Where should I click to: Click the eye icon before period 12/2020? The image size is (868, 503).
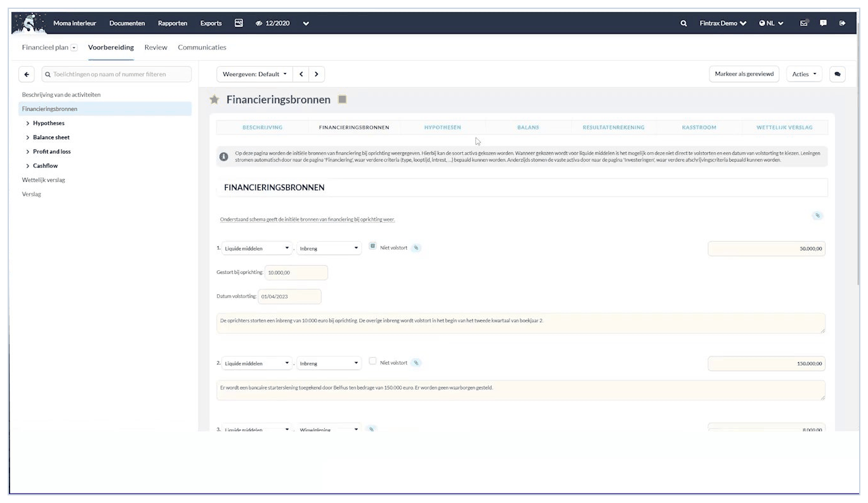point(259,23)
